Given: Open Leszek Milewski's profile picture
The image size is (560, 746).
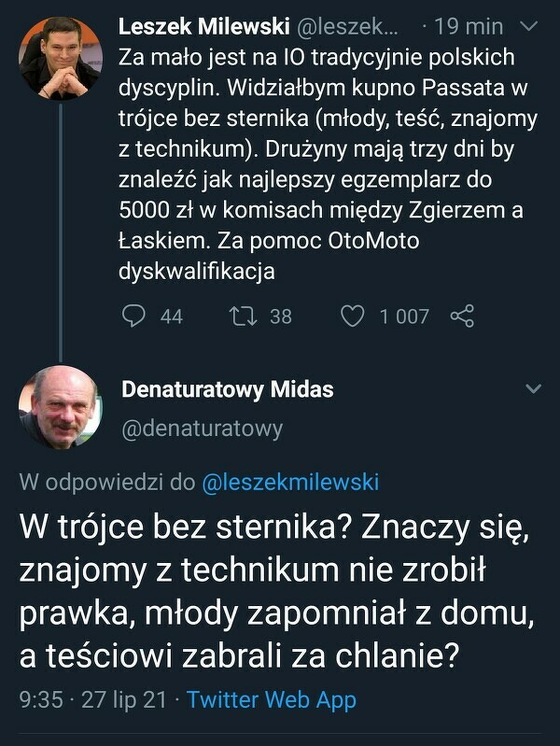Looking at the screenshot, I should (x=60, y=58).
